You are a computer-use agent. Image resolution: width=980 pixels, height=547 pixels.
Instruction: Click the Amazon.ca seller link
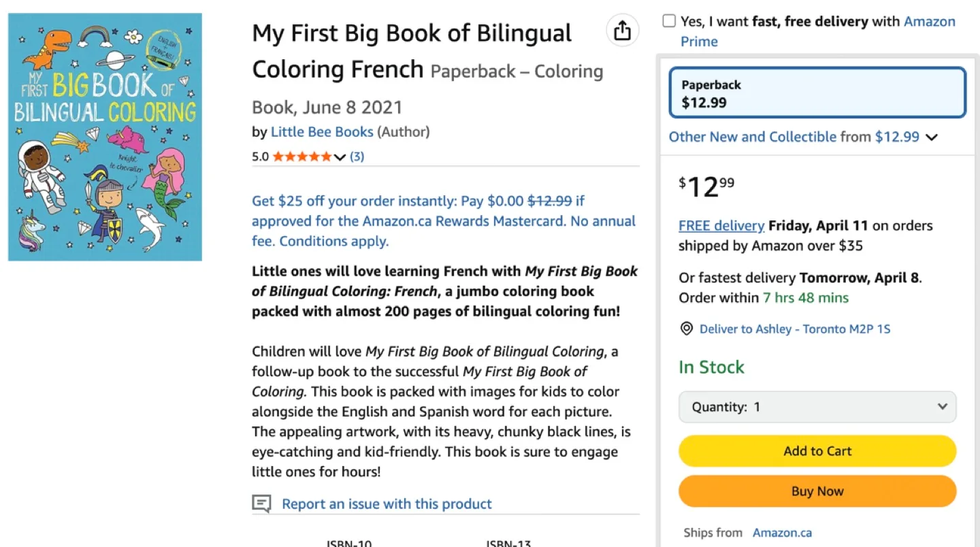(781, 532)
